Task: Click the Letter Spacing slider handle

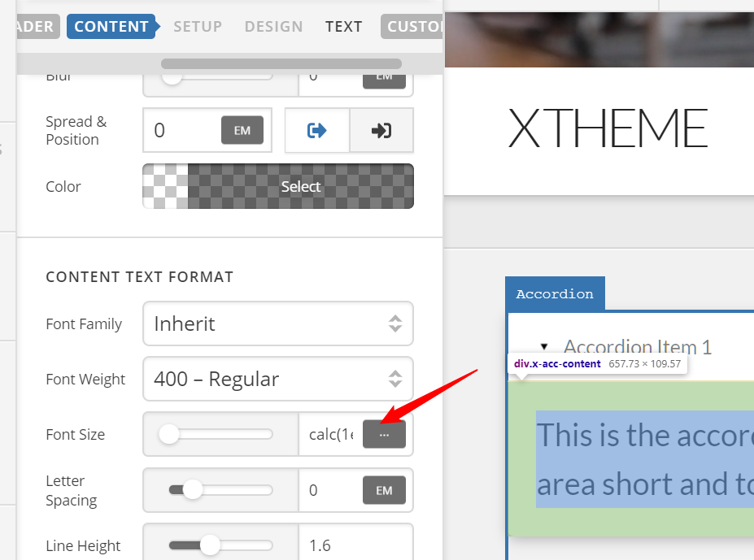Action: (x=193, y=490)
